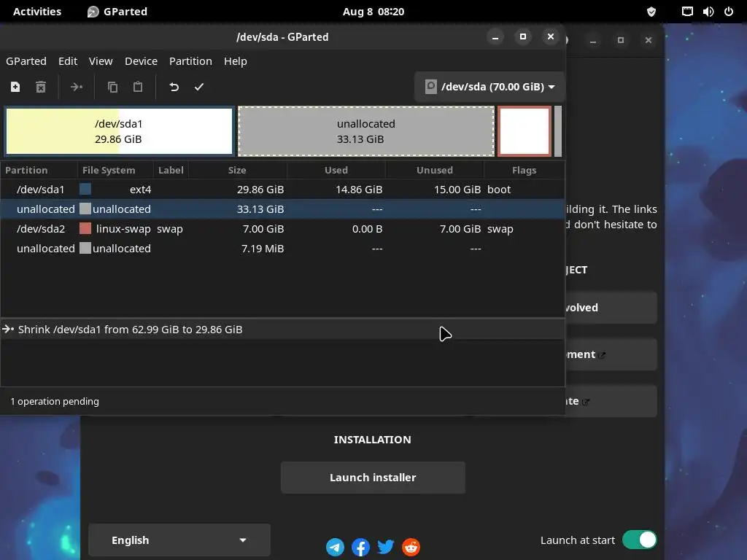
Task: Toggle the Launch at start switch
Action: pos(639,540)
